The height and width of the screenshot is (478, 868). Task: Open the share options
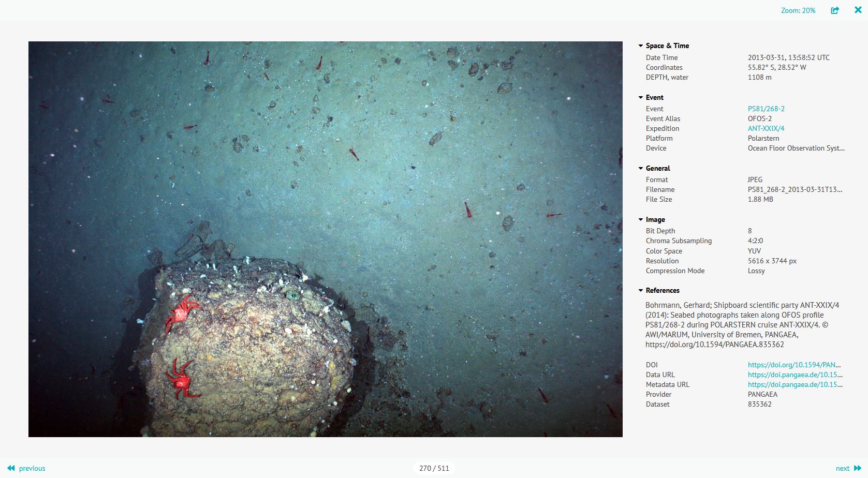coord(834,10)
